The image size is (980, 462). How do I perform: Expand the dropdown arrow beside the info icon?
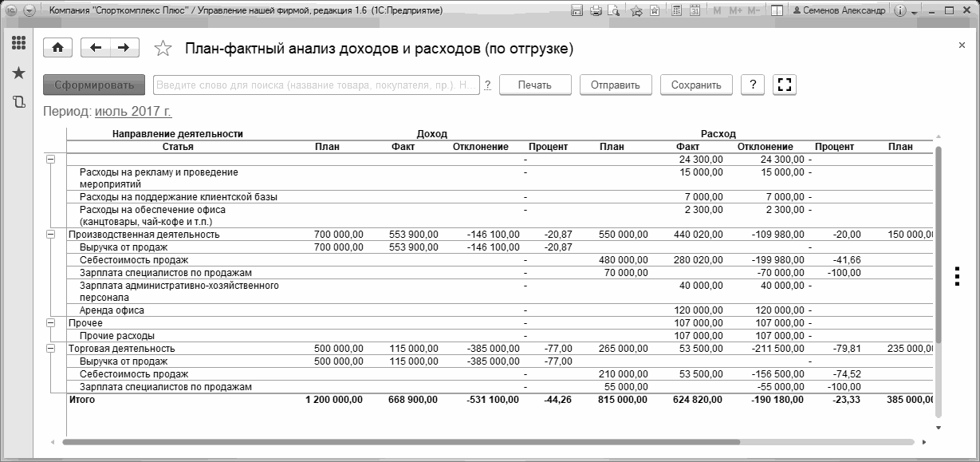[x=914, y=12]
